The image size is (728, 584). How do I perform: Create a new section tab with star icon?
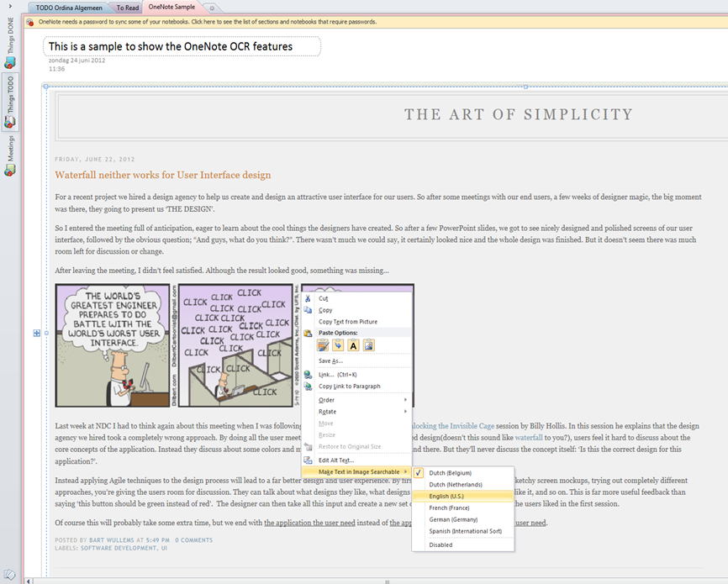(x=211, y=8)
